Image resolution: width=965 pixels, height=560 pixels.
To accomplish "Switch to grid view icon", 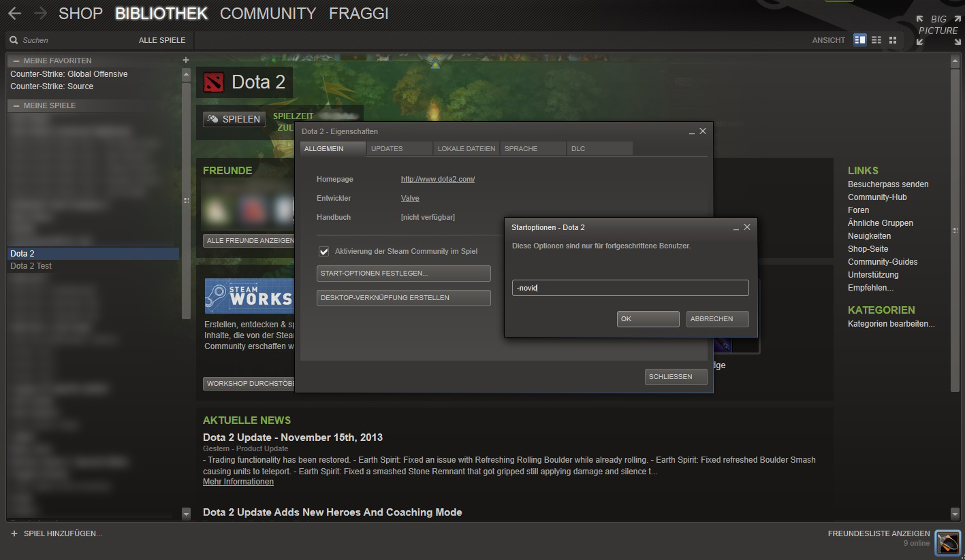I will pyautogui.click(x=893, y=40).
